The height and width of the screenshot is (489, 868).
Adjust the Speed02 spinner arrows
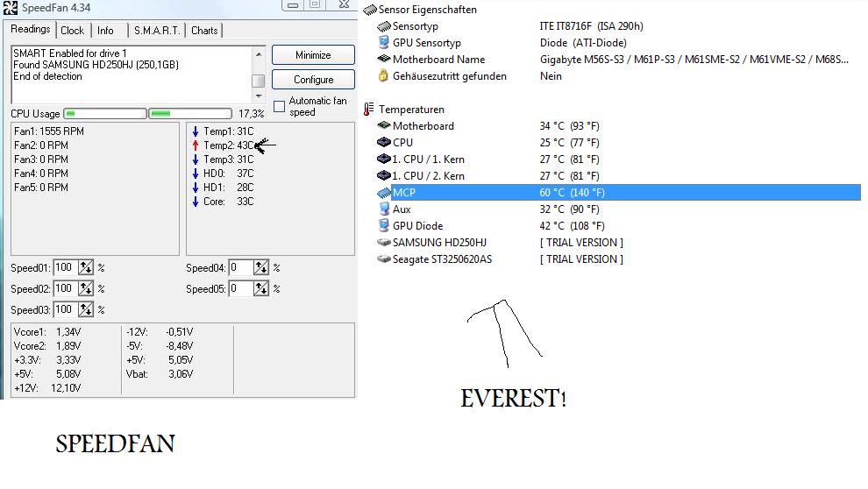pos(86,288)
